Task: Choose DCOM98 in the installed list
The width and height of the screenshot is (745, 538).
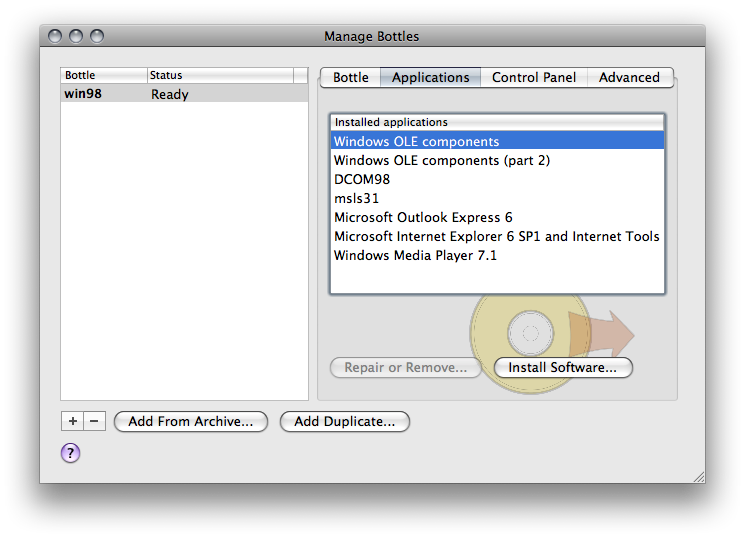Action: [x=362, y=179]
